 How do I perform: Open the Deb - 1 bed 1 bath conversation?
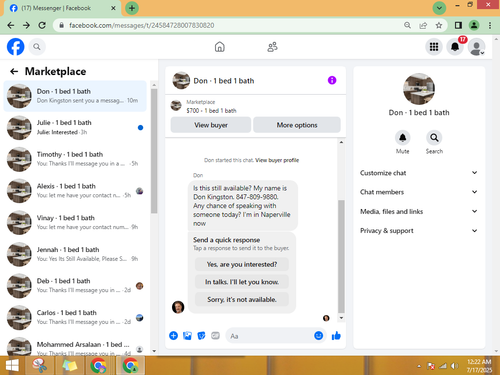pyautogui.click(x=75, y=286)
